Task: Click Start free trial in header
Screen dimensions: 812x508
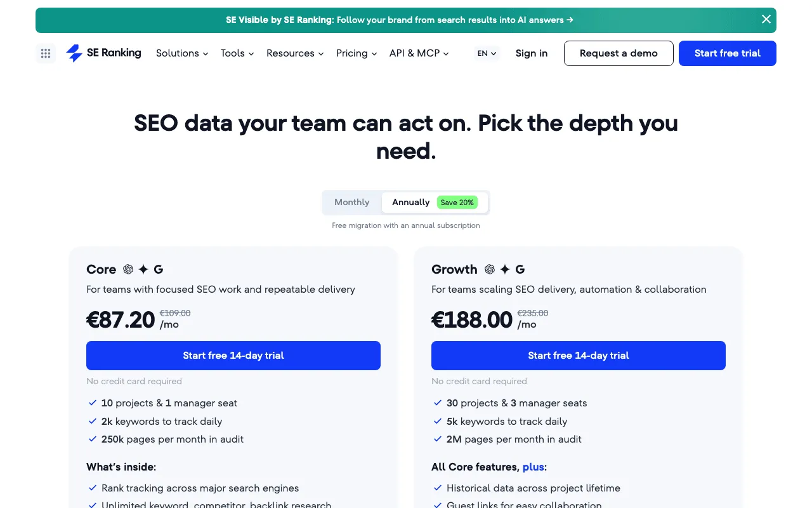Action: click(x=728, y=53)
